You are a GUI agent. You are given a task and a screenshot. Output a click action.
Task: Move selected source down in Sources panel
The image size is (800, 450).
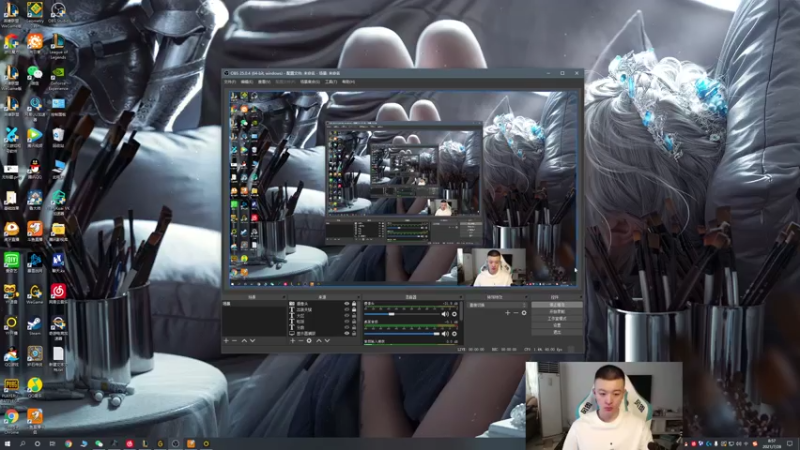[x=327, y=340]
